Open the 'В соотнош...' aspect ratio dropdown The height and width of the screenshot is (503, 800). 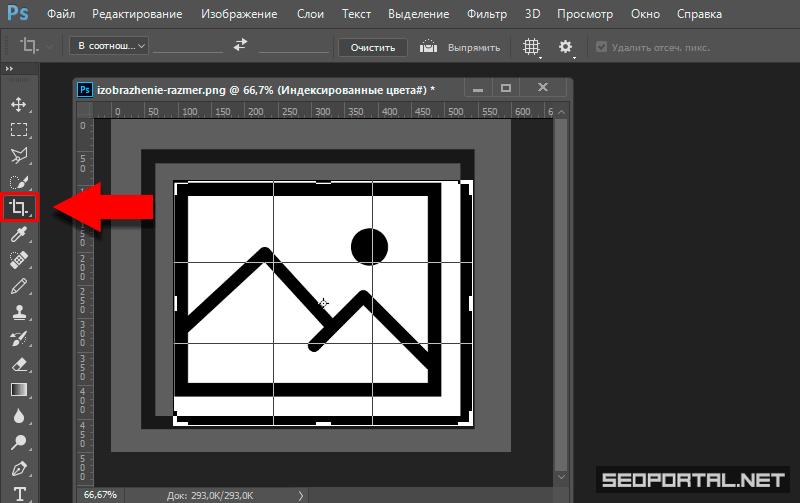point(110,46)
